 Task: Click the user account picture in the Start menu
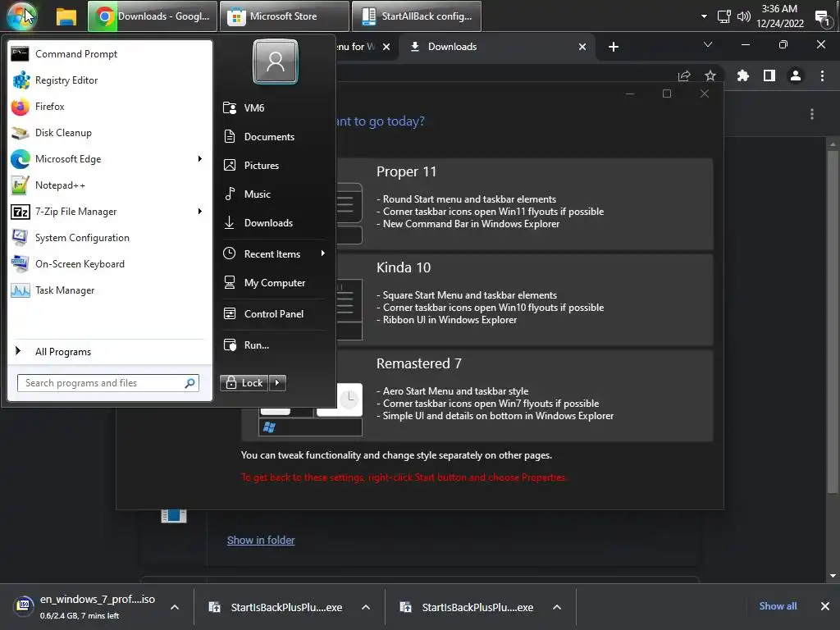[276, 62]
